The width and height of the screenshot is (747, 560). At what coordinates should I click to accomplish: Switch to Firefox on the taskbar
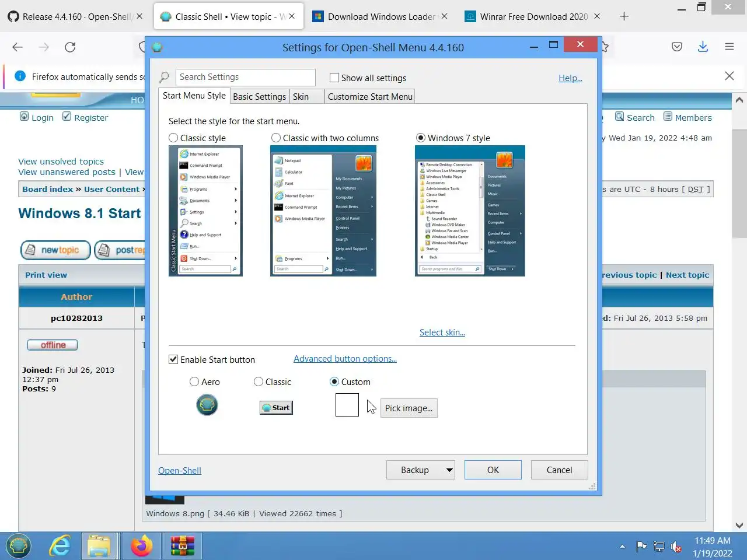141,546
